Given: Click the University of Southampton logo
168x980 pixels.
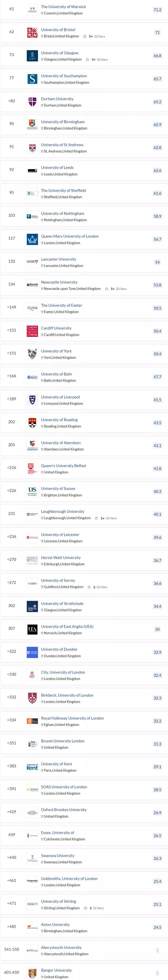Looking at the screenshot, I should tap(32, 79).
